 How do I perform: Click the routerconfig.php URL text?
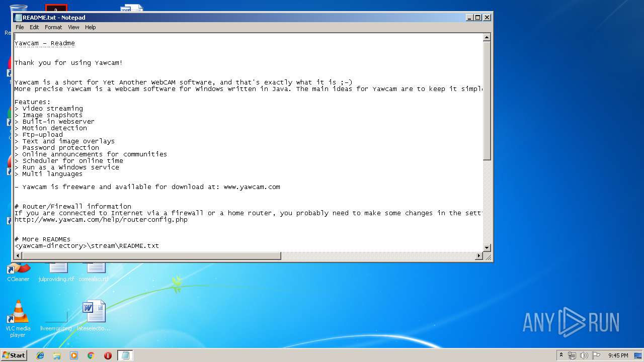coord(101,220)
